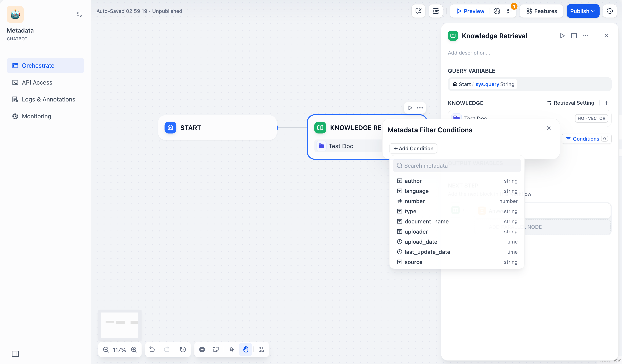Toggle hand pan mode tool
Image resolution: width=622 pixels, height=364 pixels.
coord(246,349)
